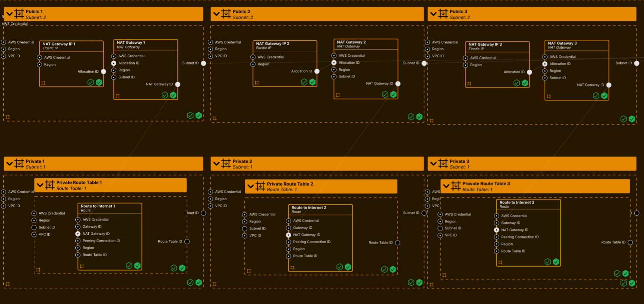This screenshot has height=304, width=644.
Task: Select Route Table ID input on Route to Internet 2
Action: click(x=288, y=256)
